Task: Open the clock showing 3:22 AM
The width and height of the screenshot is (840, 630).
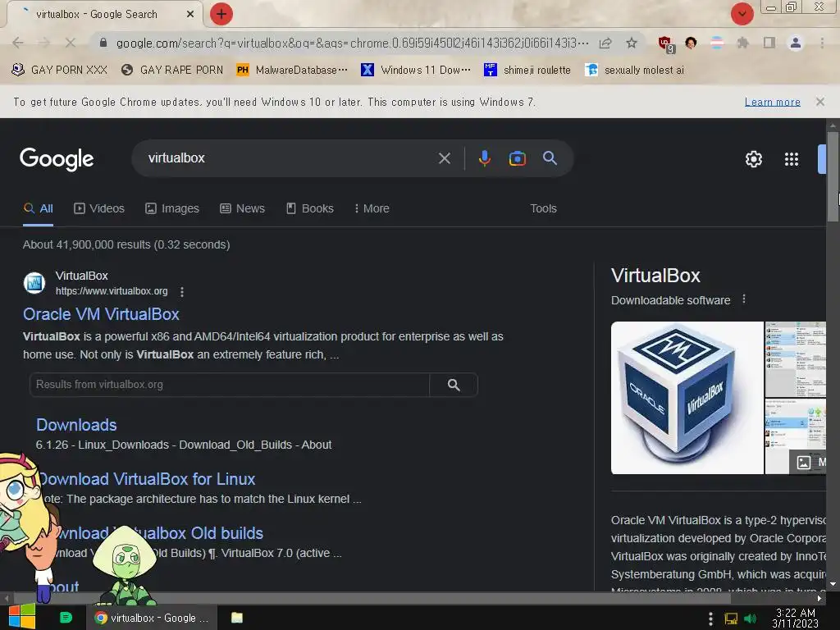Action: 795,618
